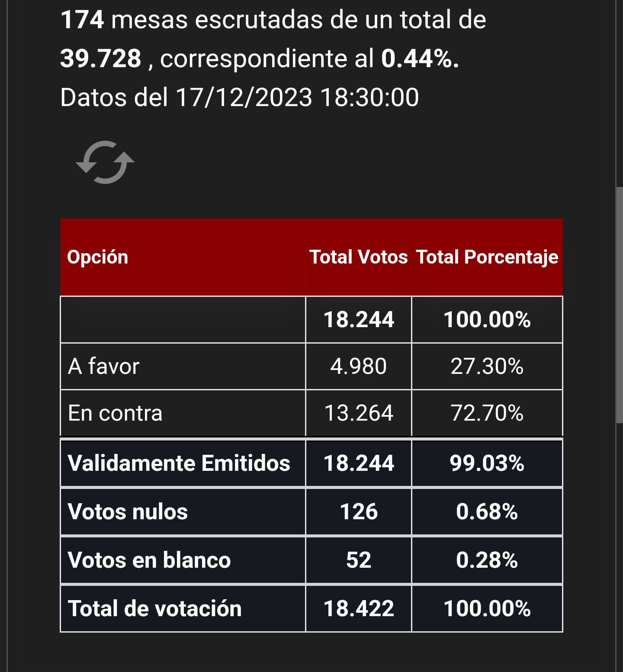Click the refresh results icon

[105, 162]
